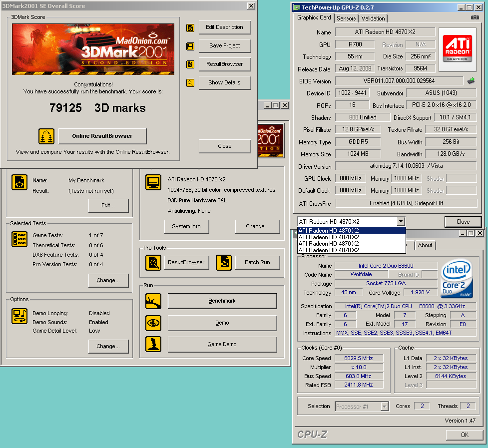Switch to the Graphics Card tab

pyautogui.click(x=314, y=18)
